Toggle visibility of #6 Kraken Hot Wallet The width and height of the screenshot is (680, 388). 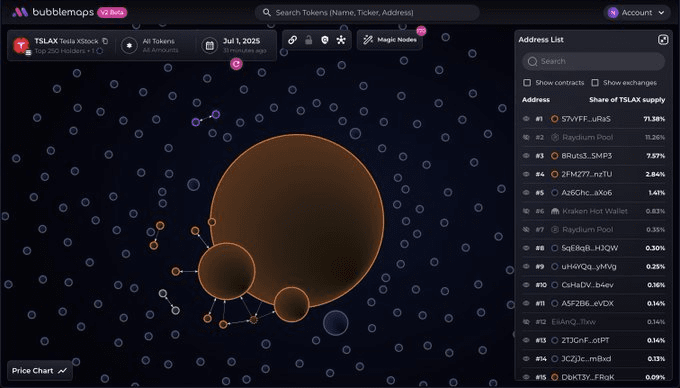[x=526, y=211]
